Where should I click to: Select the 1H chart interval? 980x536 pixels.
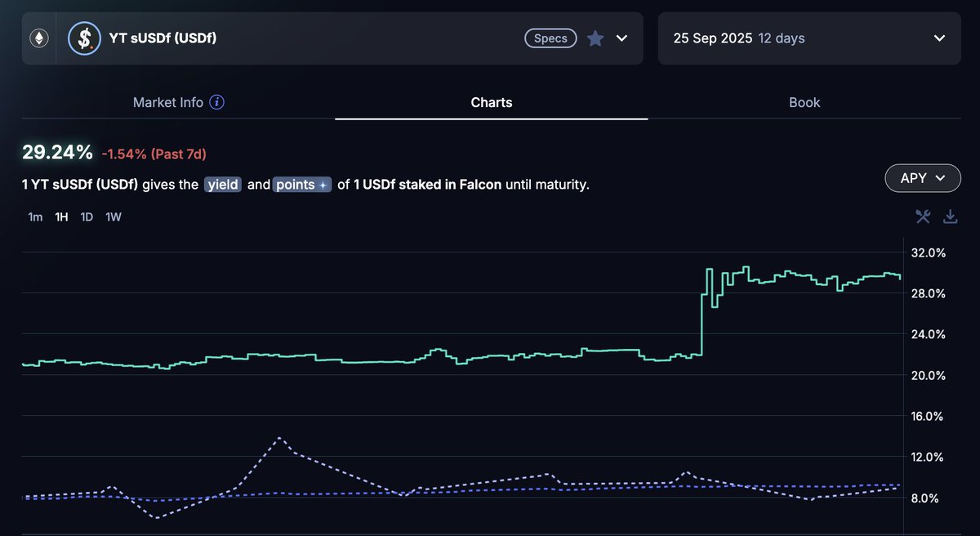(x=61, y=217)
